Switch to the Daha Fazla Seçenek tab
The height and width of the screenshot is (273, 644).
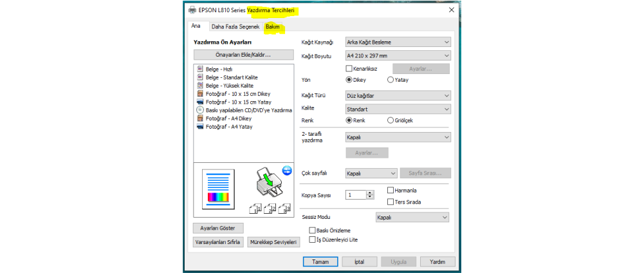(235, 27)
